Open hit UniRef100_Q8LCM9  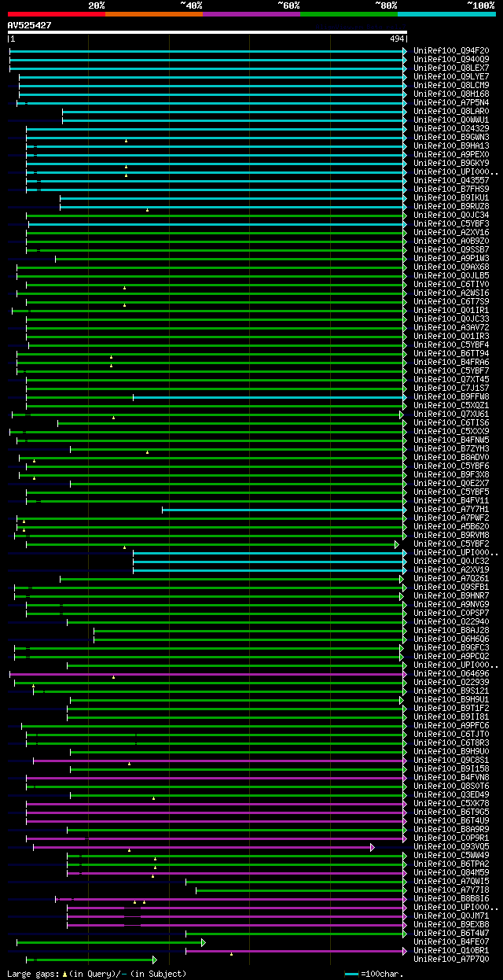tap(451, 85)
